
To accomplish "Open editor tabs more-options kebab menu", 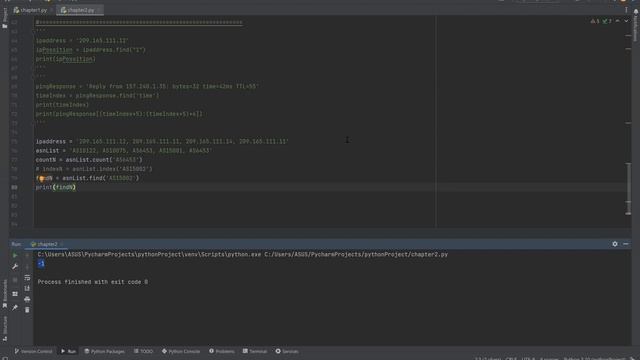I will [x=626, y=10].
